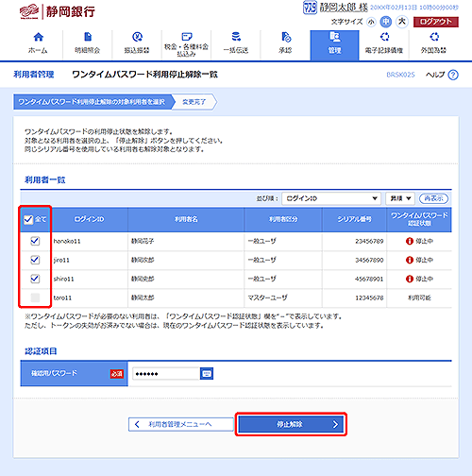Click login ID taro11

[x=62, y=297]
